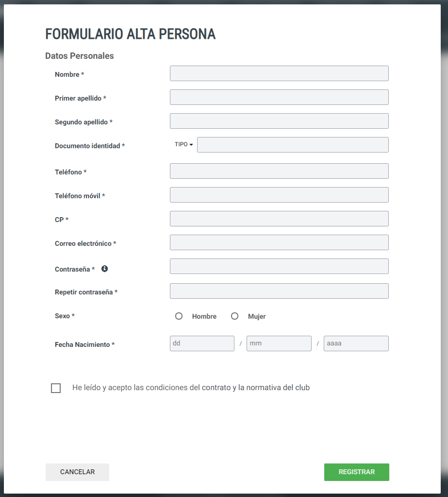Click the dd day of birth field

(202, 343)
